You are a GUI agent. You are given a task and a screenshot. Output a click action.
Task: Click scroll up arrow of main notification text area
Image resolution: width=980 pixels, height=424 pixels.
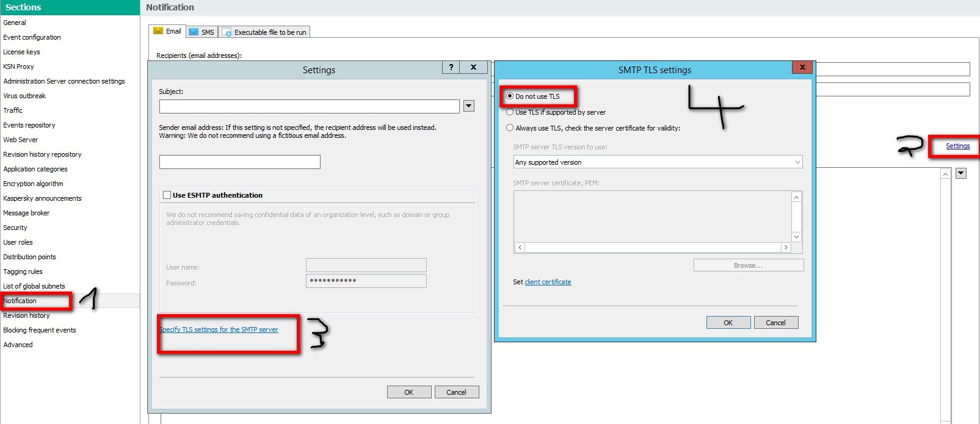tap(945, 174)
